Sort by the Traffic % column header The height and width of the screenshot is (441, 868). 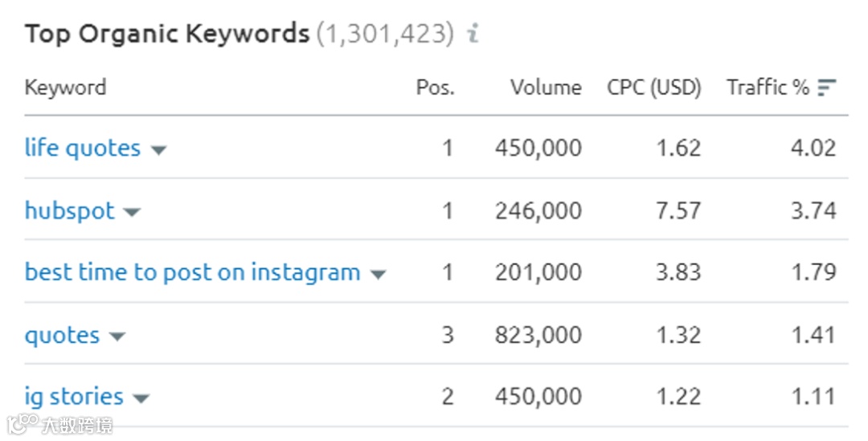(768, 88)
